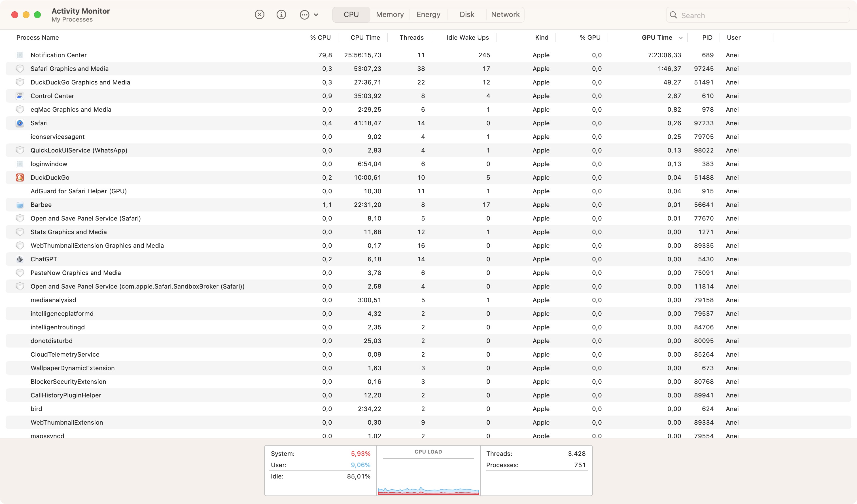Sort by the % CPU column header
Viewport: 857px width, 504px height.
(320, 37)
